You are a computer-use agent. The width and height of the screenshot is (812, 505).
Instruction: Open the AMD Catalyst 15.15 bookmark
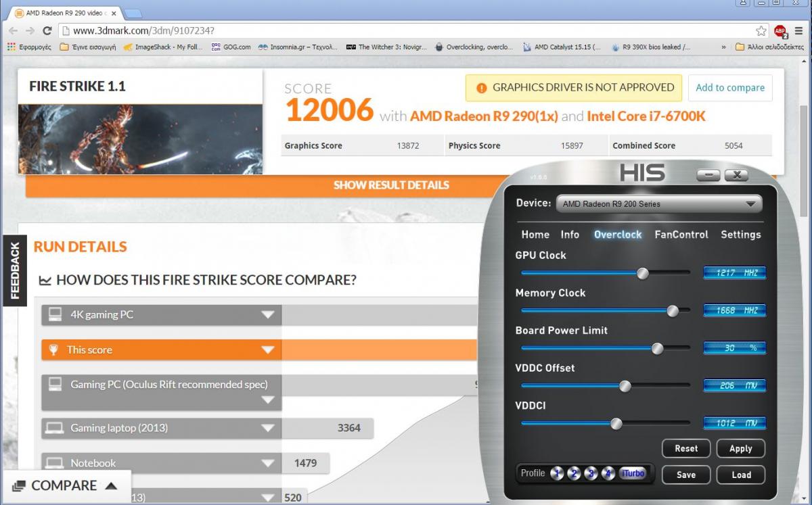[x=562, y=47]
